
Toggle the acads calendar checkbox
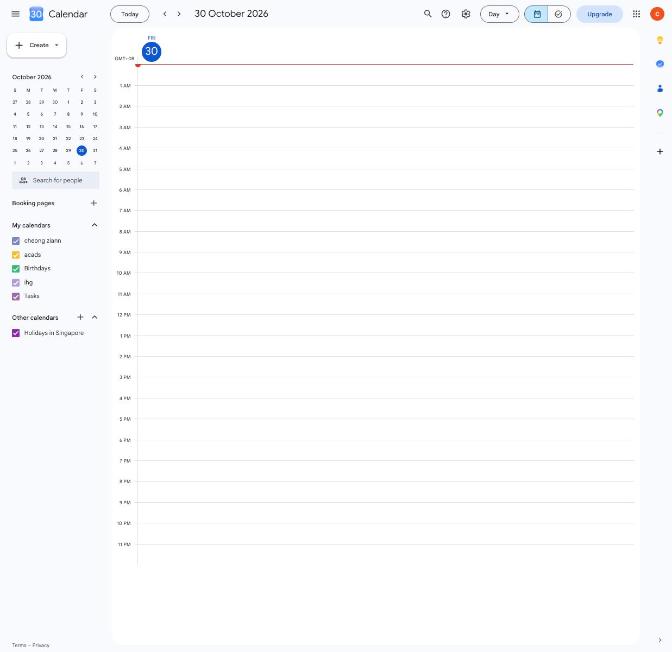[16, 255]
